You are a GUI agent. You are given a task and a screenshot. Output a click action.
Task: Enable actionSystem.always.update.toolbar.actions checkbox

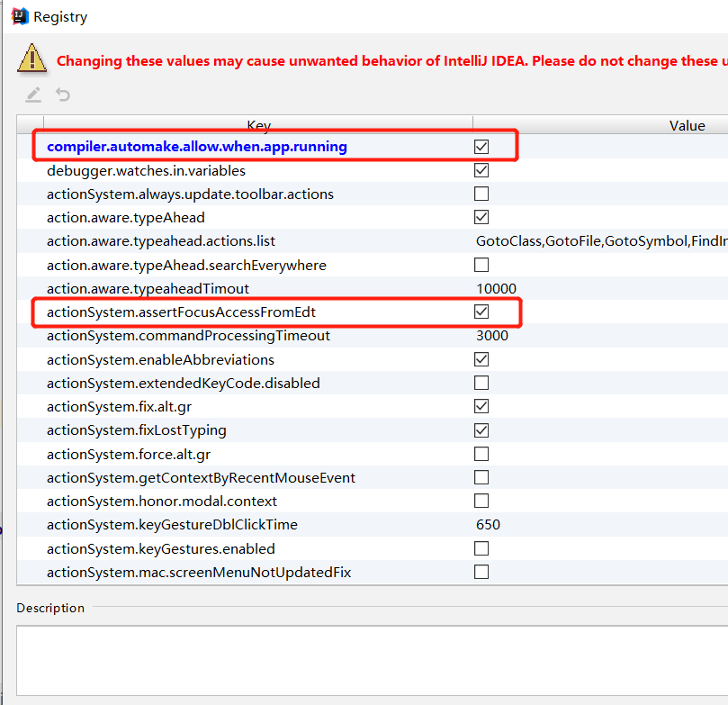click(481, 194)
